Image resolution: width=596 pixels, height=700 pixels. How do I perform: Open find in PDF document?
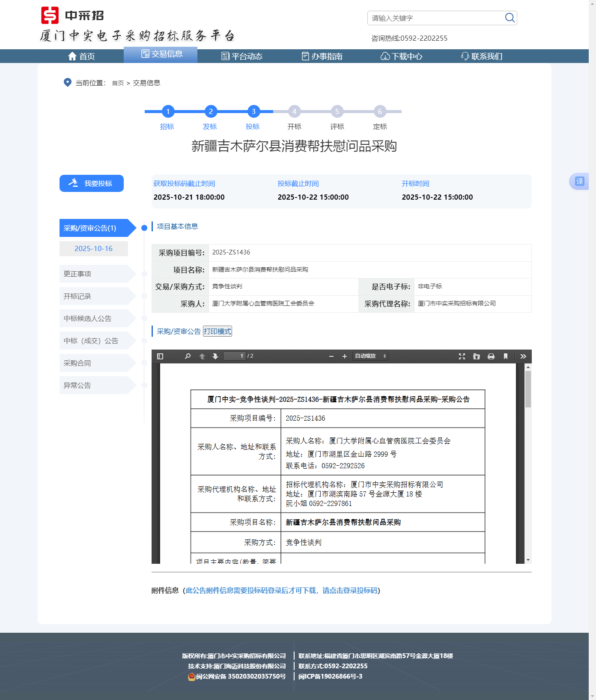188,356
